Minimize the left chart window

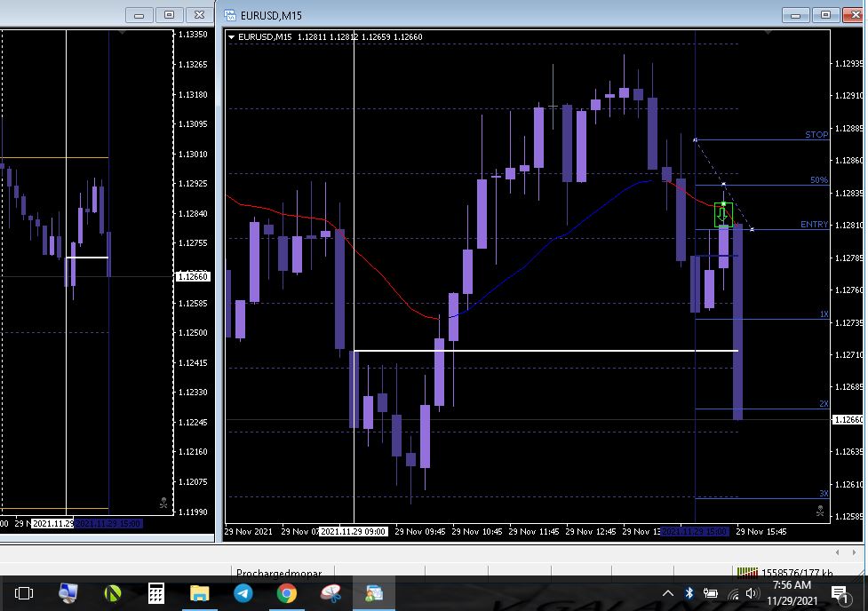click(139, 15)
